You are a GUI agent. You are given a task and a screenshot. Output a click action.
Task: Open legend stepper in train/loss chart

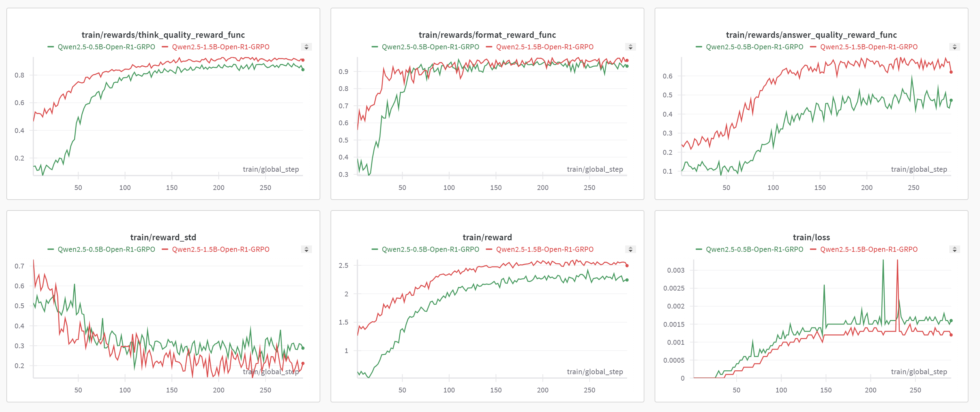tap(954, 249)
